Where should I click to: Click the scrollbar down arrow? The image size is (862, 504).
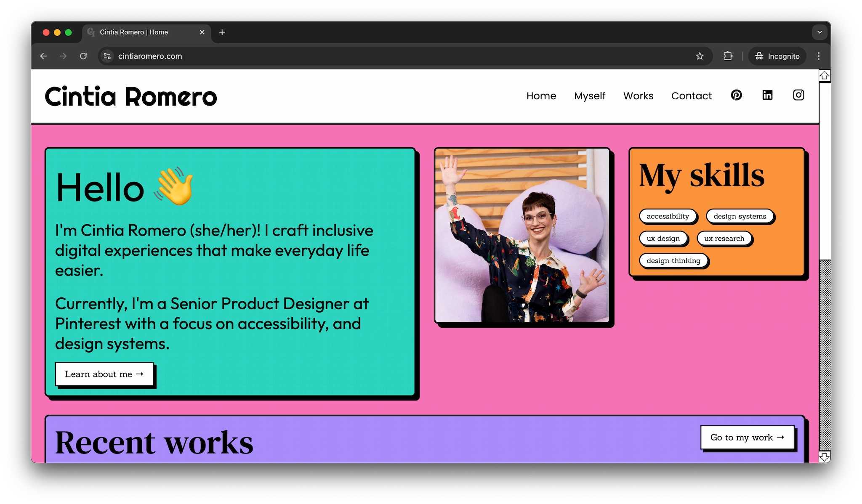(x=824, y=456)
